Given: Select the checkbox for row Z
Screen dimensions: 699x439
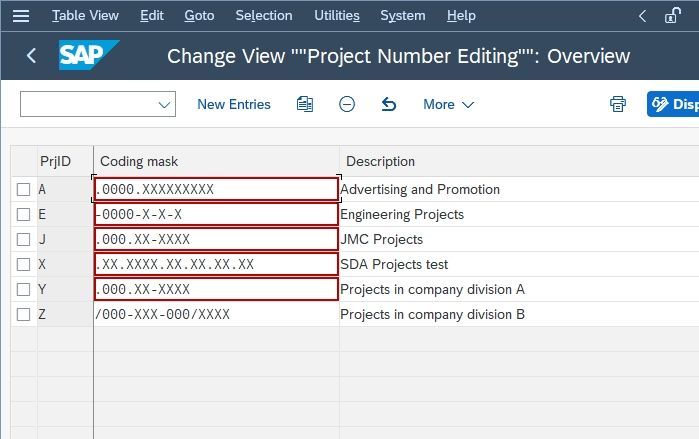Looking at the screenshot, I should pyautogui.click(x=23, y=314).
